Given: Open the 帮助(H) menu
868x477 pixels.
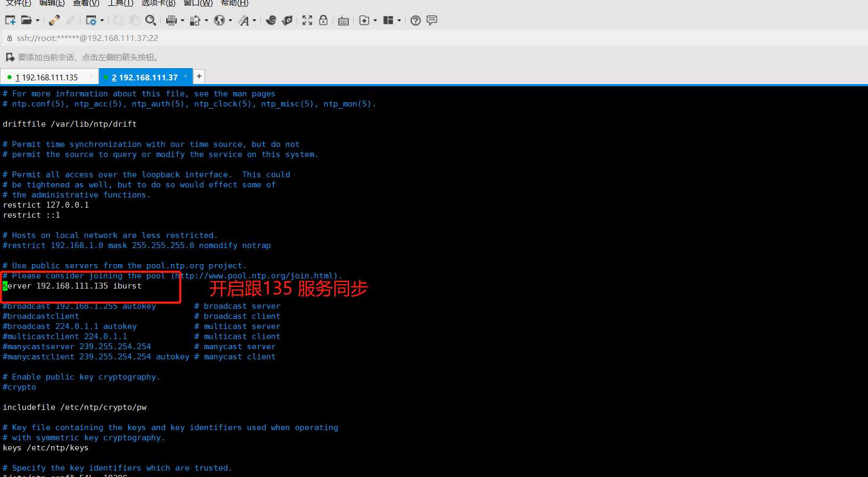Looking at the screenshot, I should [235, 3].
